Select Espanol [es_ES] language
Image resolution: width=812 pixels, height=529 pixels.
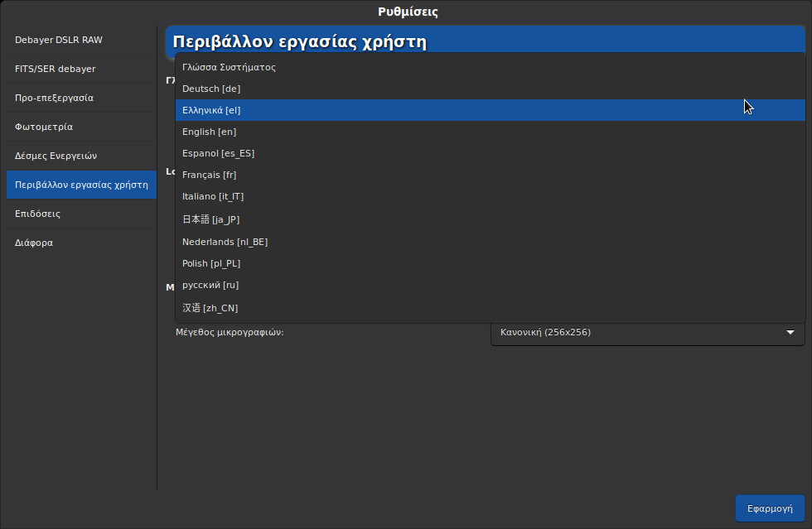(x=218, y=153)
